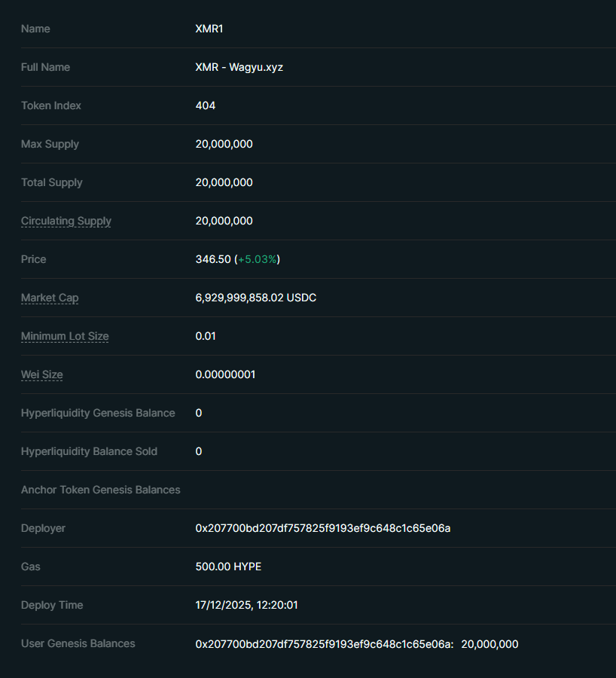Click the Price field label
Viewport: 616px width, 678px height.
pyautogui.click(x=34, y=259)
